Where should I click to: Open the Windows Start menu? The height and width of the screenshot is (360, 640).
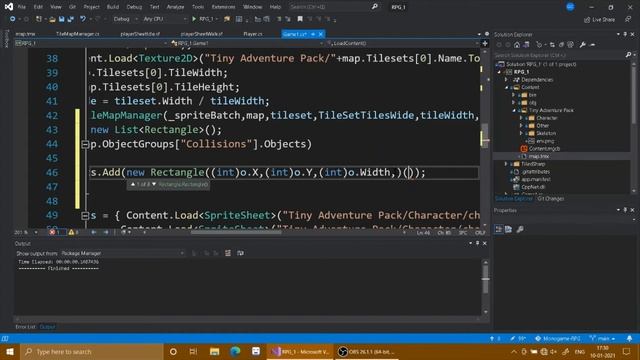coord(10,351)
